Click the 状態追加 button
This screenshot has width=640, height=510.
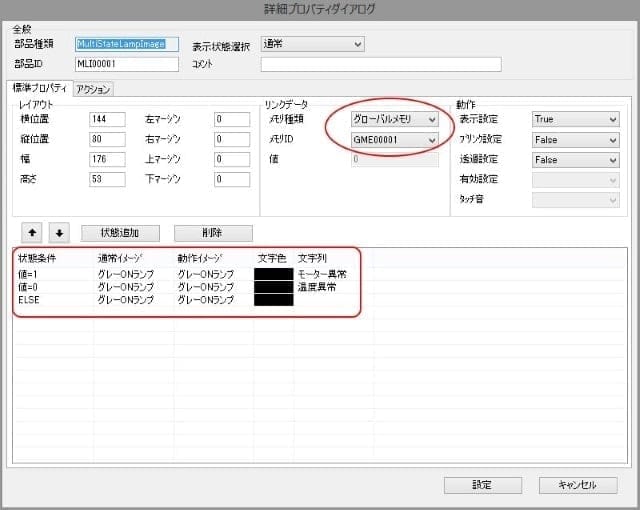[x=120, y=233]
